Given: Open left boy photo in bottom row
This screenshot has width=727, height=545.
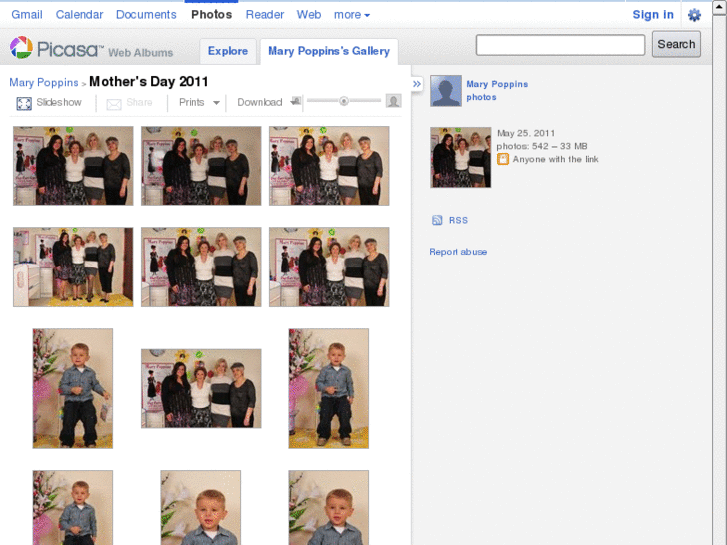Looking at the screenshot, I should pos(73,507).
